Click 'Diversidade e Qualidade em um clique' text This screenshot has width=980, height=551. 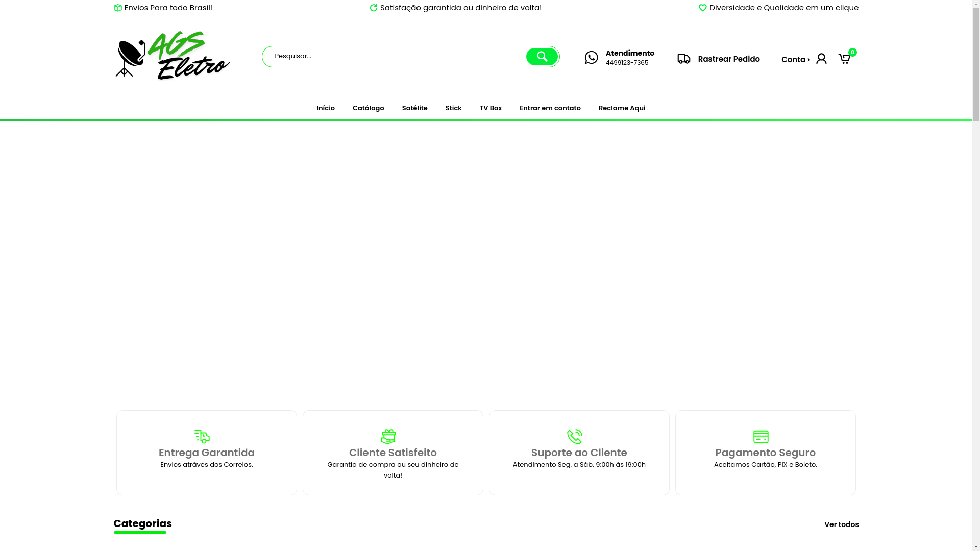click(x=784, y=8)
